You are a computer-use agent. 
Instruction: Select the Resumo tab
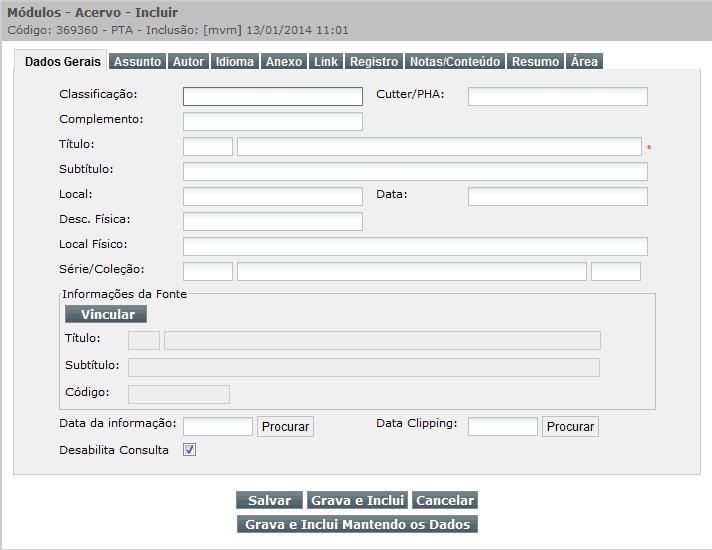click(536, 61)
